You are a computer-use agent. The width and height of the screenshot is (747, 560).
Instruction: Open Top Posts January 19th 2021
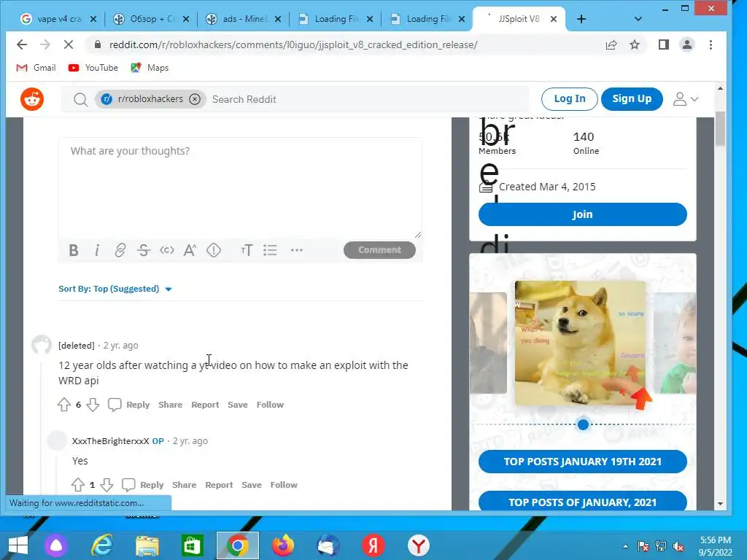[x=583, y=462]
